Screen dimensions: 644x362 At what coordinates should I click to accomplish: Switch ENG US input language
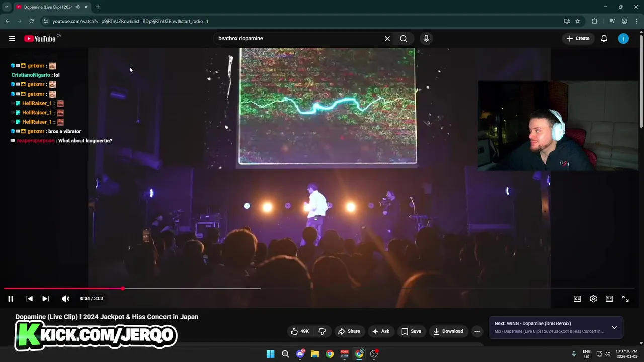click(x=587, y=354)
